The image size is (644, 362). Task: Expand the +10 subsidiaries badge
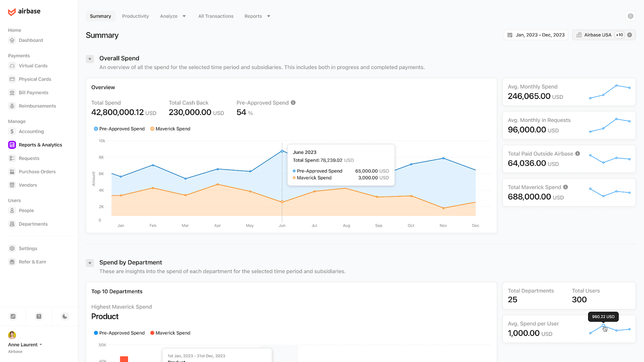619,35
